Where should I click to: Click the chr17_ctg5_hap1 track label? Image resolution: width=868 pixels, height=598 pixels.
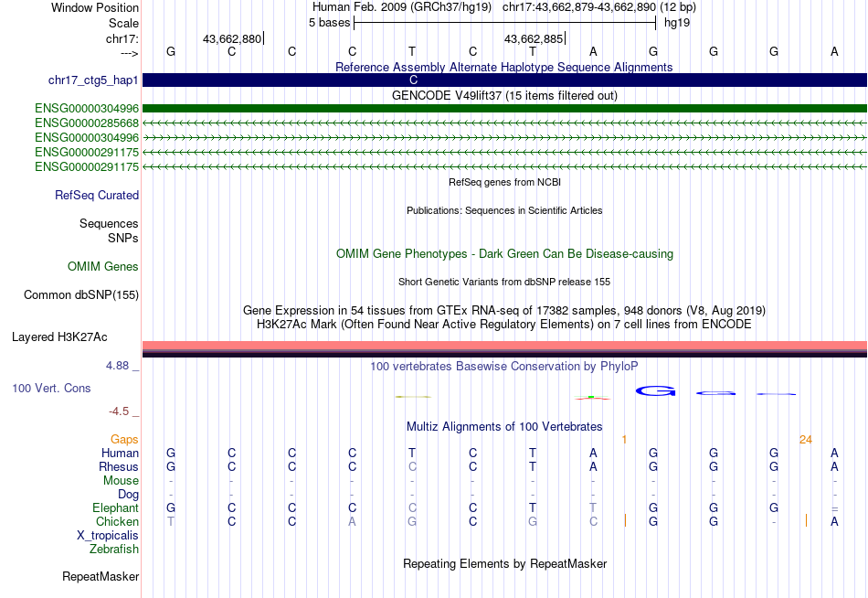click(x=93, y=80)
